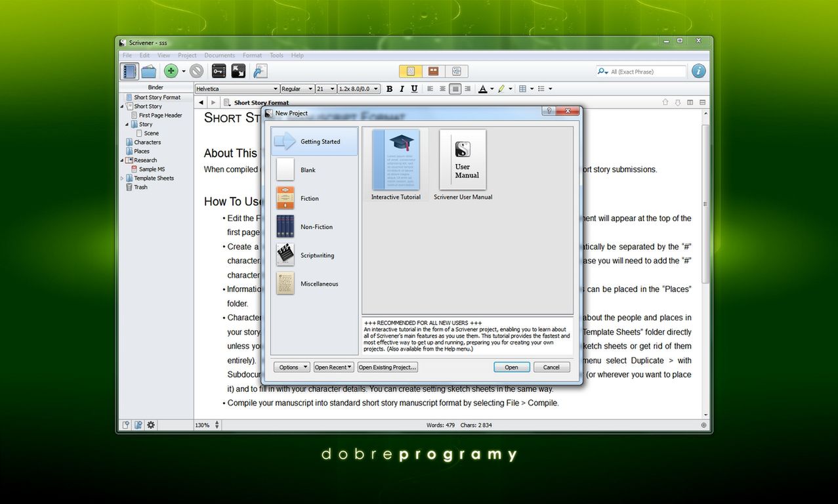Click the footer gear settings icon
Image resolution: width=838 pixels, height=504 pixels.
(x=151, y=425)
